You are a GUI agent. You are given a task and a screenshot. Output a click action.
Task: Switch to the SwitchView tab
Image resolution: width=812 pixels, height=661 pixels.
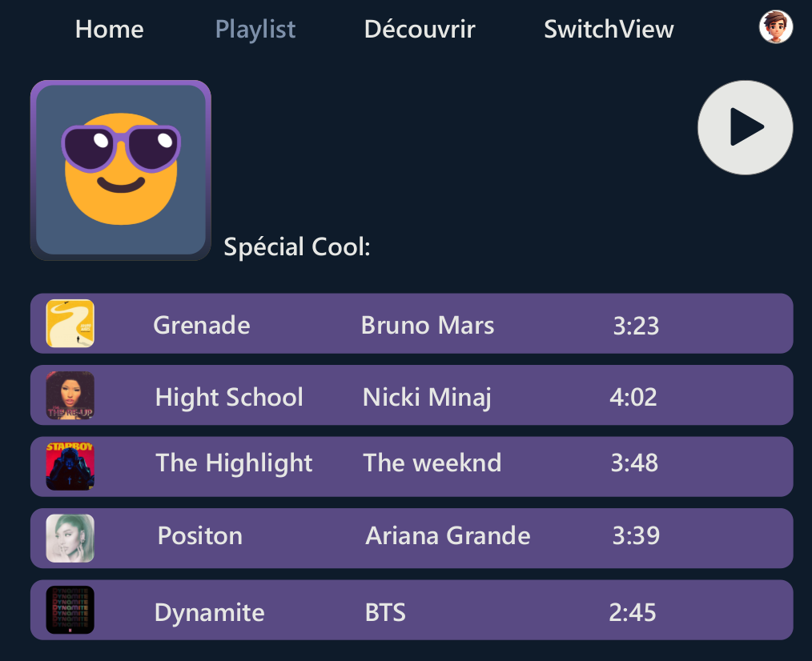pyautogui.click(x=609, y=30)
